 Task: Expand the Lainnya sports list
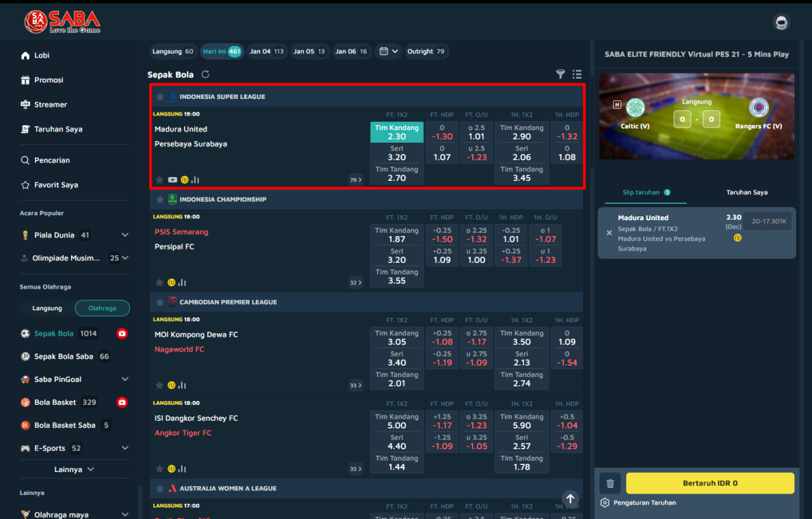click(74, 470)
